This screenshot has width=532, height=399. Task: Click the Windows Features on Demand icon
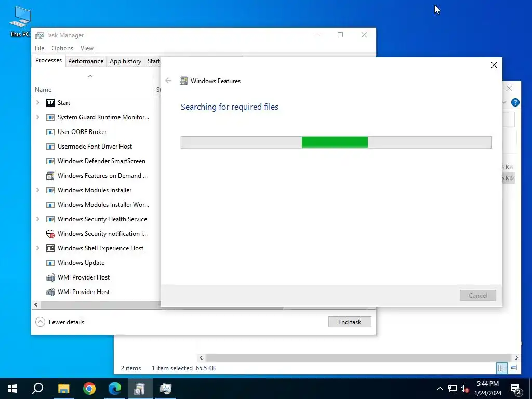pos(50,176)
